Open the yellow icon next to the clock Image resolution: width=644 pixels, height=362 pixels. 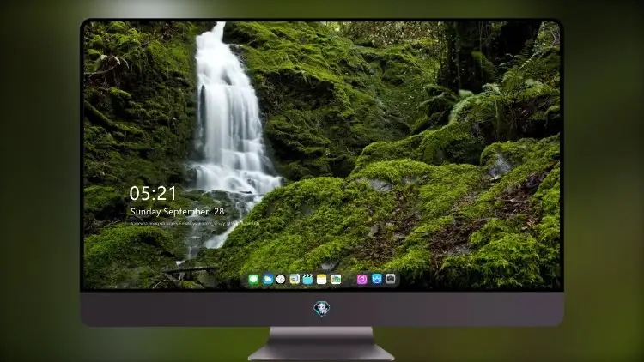294,280
